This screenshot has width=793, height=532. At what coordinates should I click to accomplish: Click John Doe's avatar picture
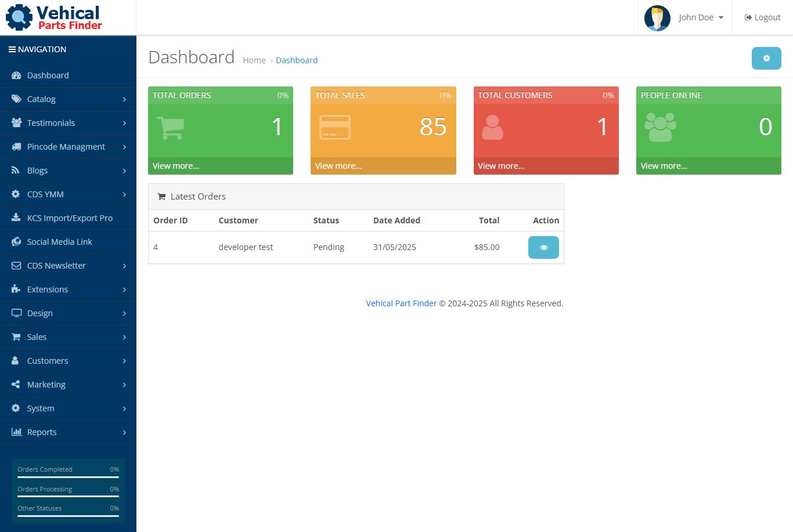[657, 18]
